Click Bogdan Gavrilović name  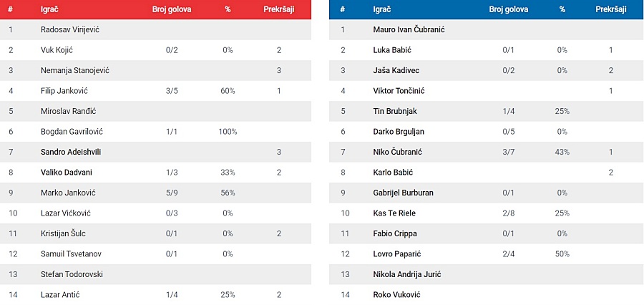(x=72, y=132)
